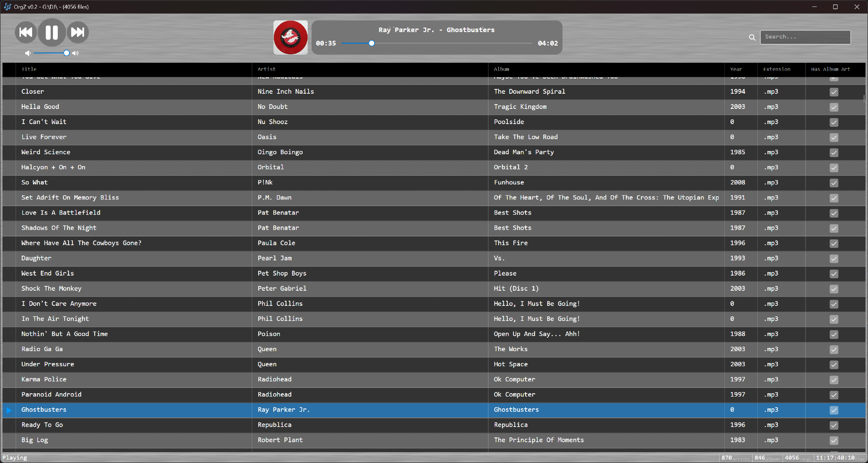This screenshot has height=463, width=868.
Task: Click the Ghostbusters album art thumbnail
Action: pos(290,37)
